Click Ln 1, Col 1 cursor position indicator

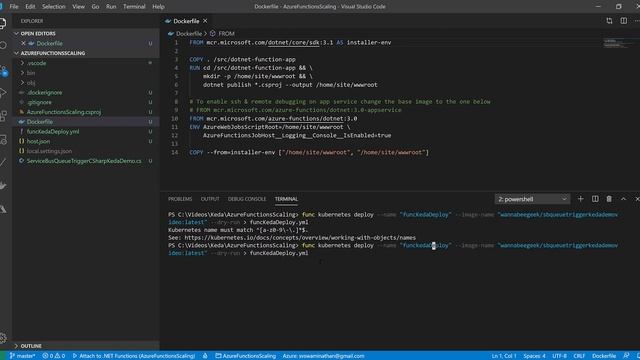pyautogui.click(x=504, y=356)
